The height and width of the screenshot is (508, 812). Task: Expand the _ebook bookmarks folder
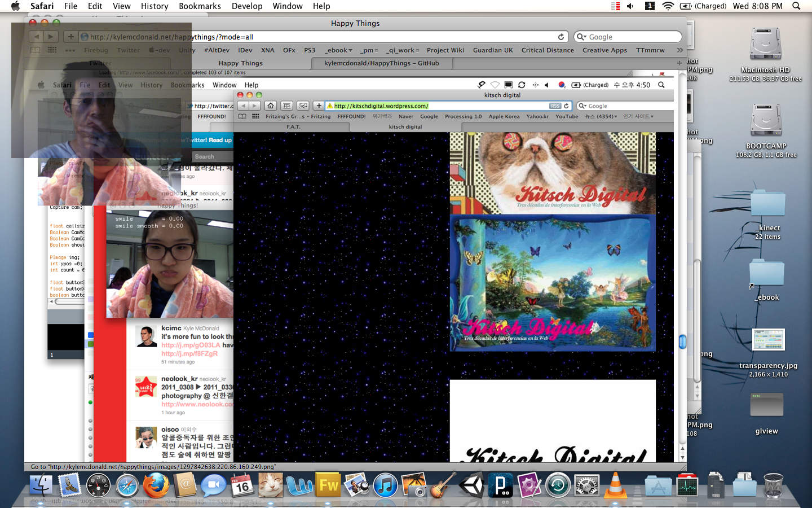pyautogui.click(x=338, y=50)
